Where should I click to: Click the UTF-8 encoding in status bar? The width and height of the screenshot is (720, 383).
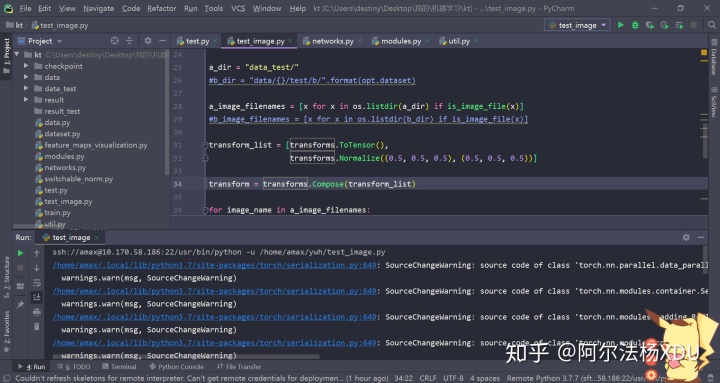click(x=453, y=378)
